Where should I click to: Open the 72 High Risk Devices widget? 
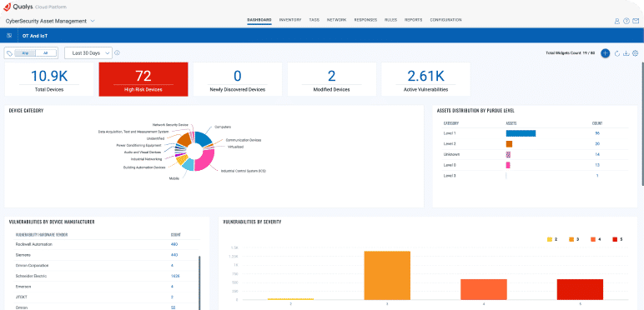143,79
